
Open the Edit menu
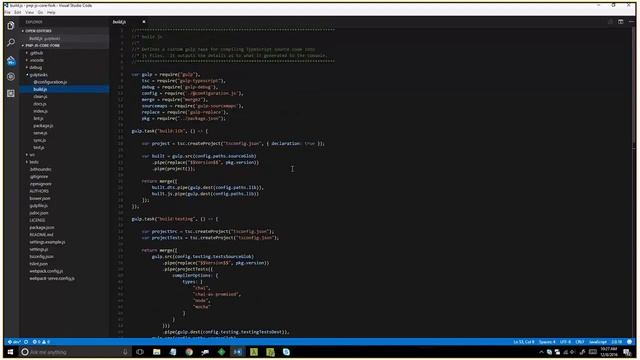coord(18,13)
